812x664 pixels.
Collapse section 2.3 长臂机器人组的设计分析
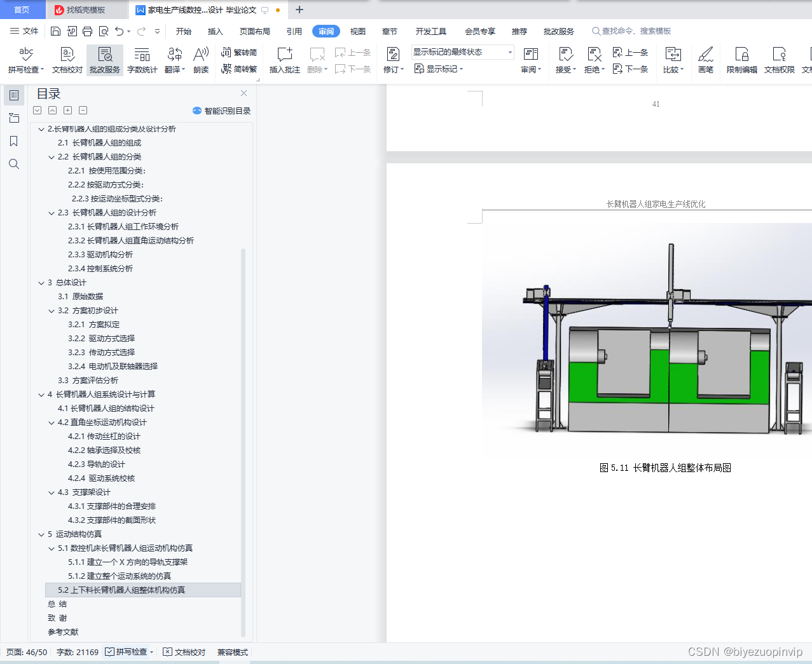52,213
